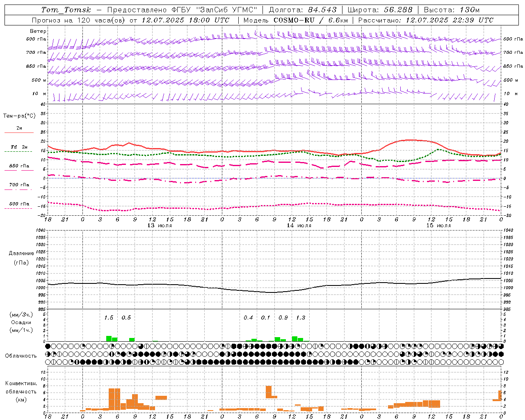Click the Модель COSMO-RU / 6.6км label

point(296,20)
